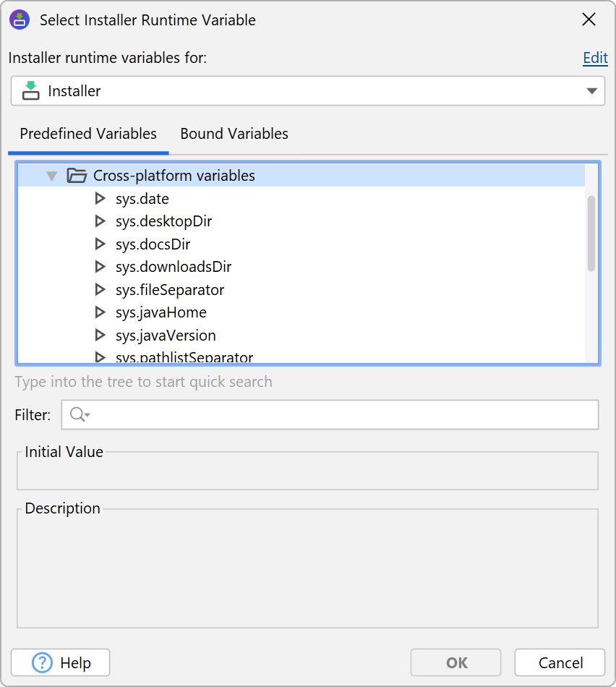Click the Edit link
The width and height of the screenshot is (616, 687).
pyautogui.click(x=595, y=59)
